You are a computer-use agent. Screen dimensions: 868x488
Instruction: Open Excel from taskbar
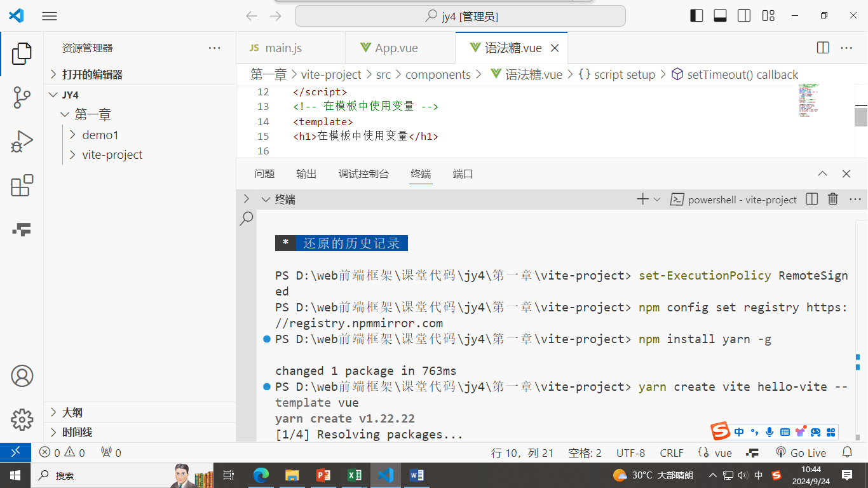click(355, 475)
